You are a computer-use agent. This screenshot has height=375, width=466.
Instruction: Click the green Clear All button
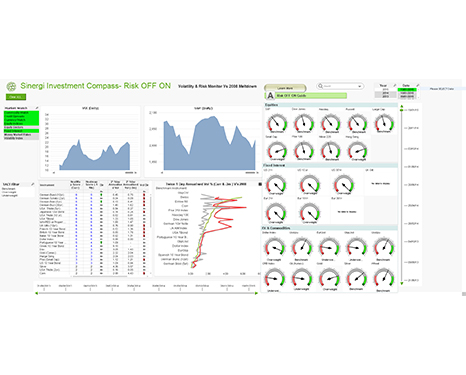pyautogui.click(x=16, y=97)
